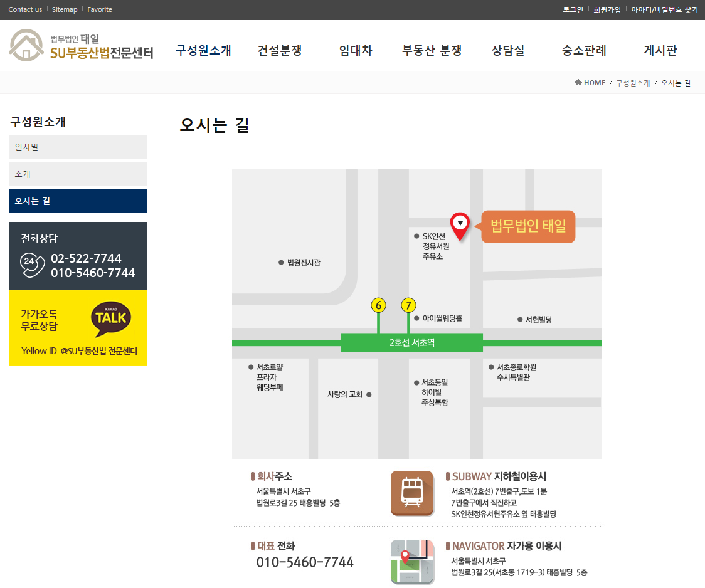Click the yellow exit 7 marker
The height and width of the screenshot is (588, 705).
pos(408,305)
